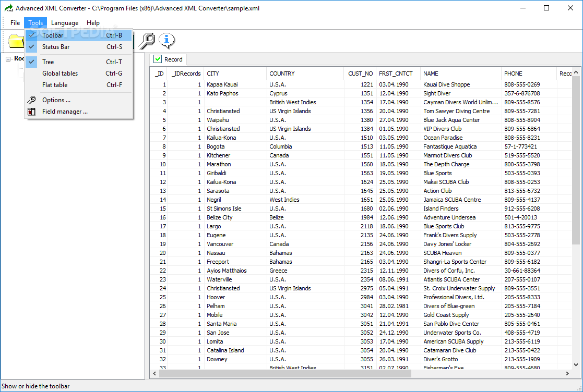The height and width of the screenshot is (392, 583).
Task: Click the PHONE column header
Action: [529, 73]
